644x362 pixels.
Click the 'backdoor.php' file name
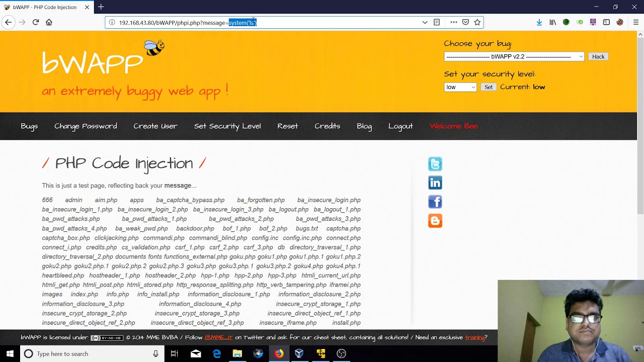click(195, 228)
